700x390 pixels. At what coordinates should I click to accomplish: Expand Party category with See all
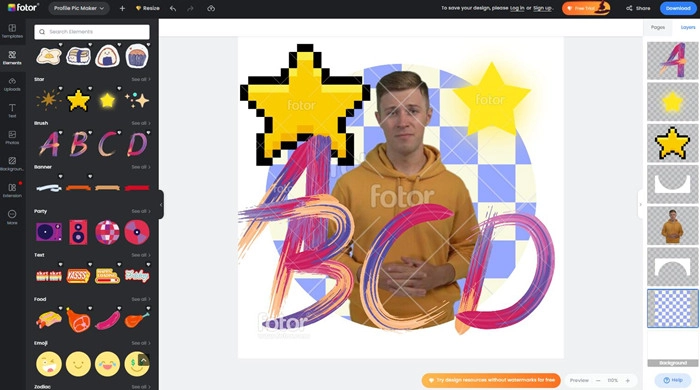click(x=141, y=211)
